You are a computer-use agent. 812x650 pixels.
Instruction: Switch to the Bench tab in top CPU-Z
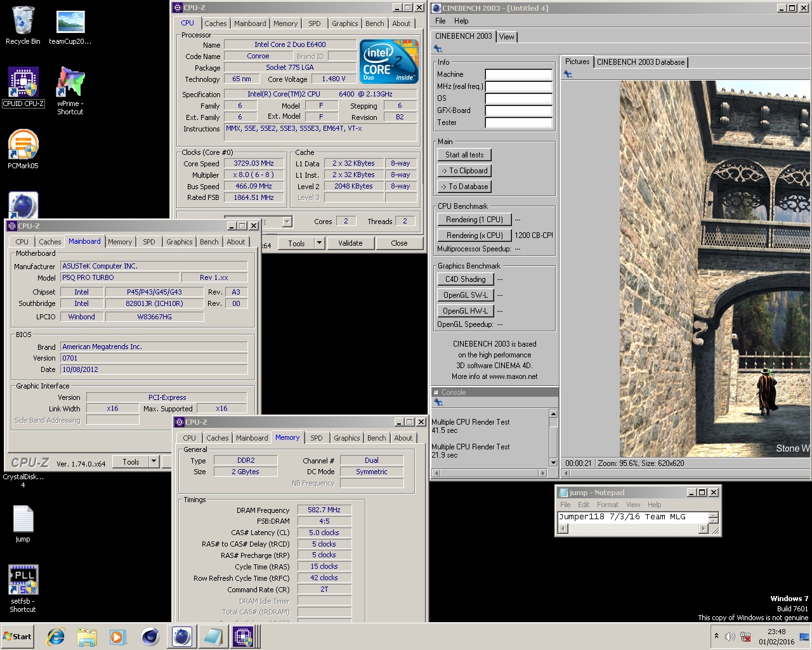click(x=375, y=23)
